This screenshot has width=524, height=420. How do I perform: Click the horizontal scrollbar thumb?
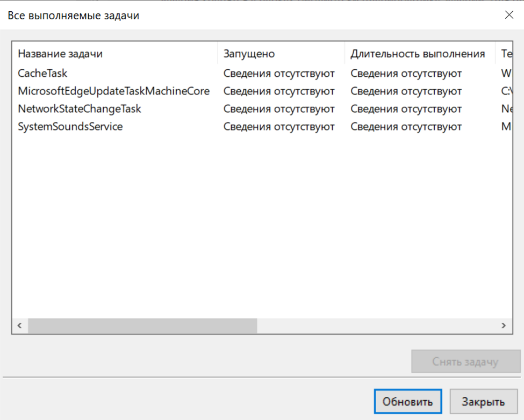(x=142, y=325)
